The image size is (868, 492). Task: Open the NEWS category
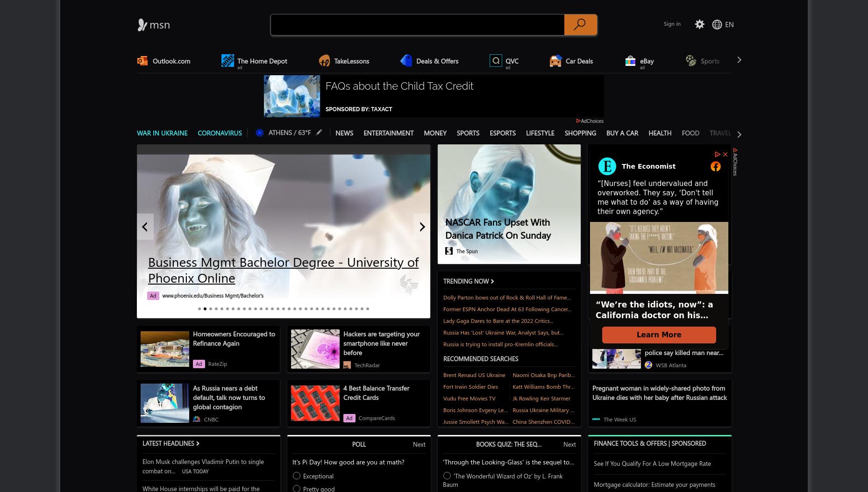pos(344,133)
